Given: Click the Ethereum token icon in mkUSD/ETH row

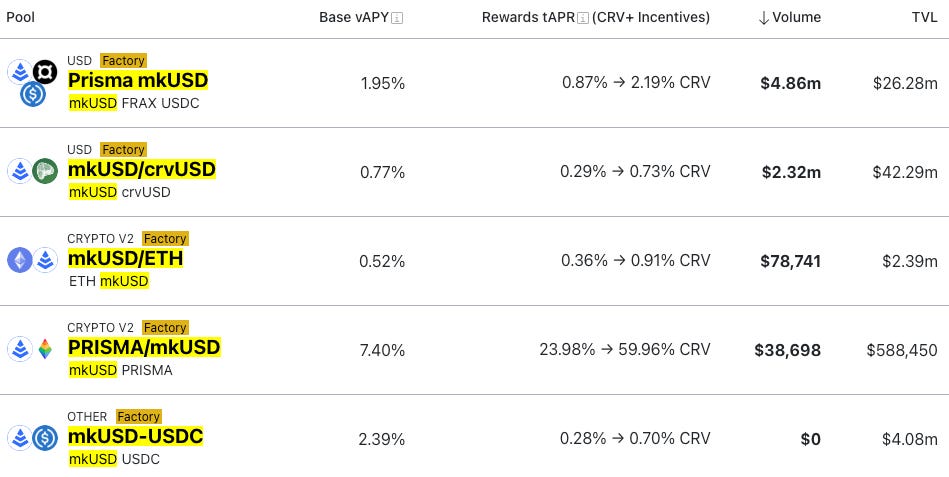Looking at the screenshot, I should tap(20, 260).
